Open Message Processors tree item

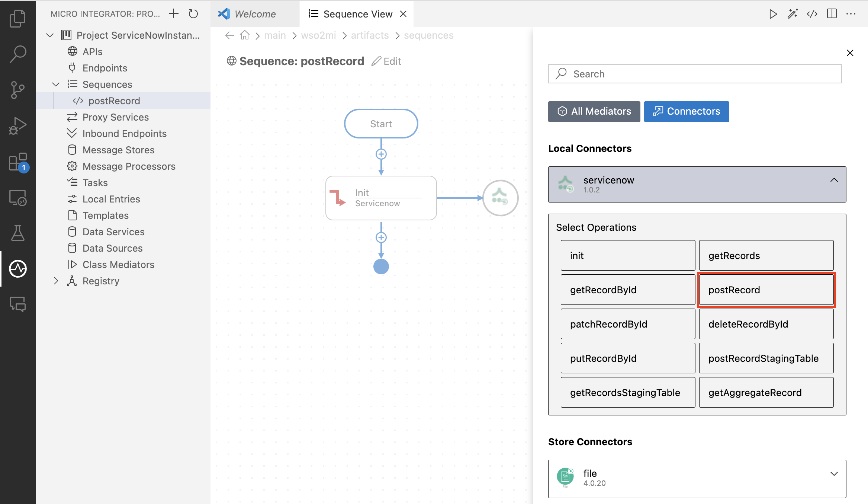(123, 166)
